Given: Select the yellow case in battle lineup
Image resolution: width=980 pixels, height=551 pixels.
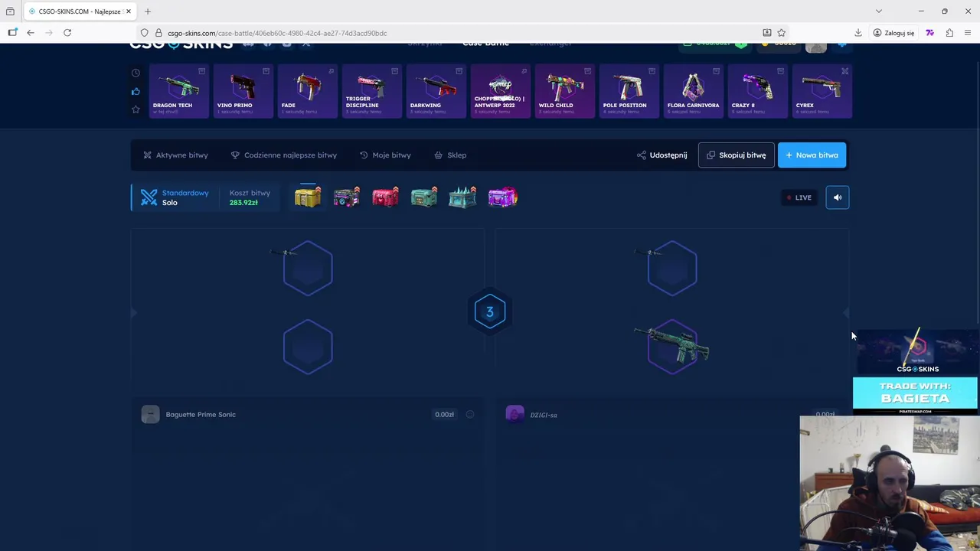Looking at the screenshot, I should [x=308, y=197].
